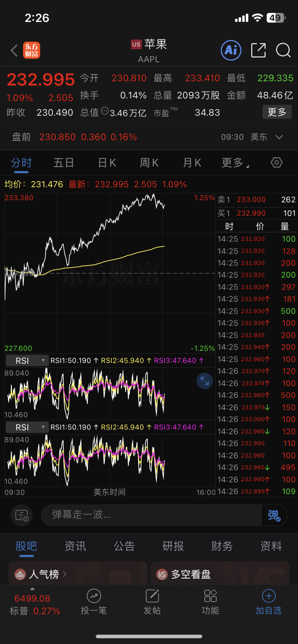Tap the 更多 quote details button
This screenshot has width=298, height=644.
(x=277, y=112)
